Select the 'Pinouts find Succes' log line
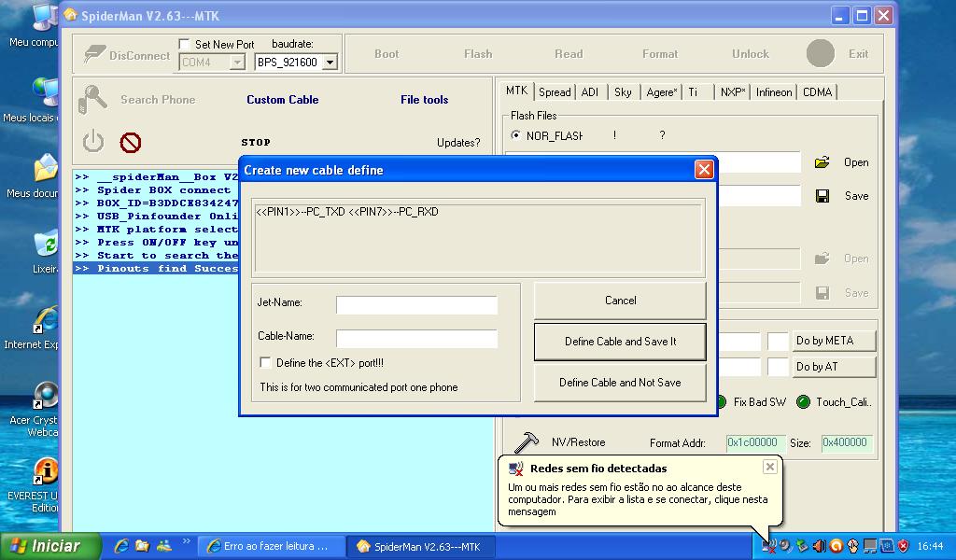This screenshot has width=956, height=560. [x=156, y=269]
